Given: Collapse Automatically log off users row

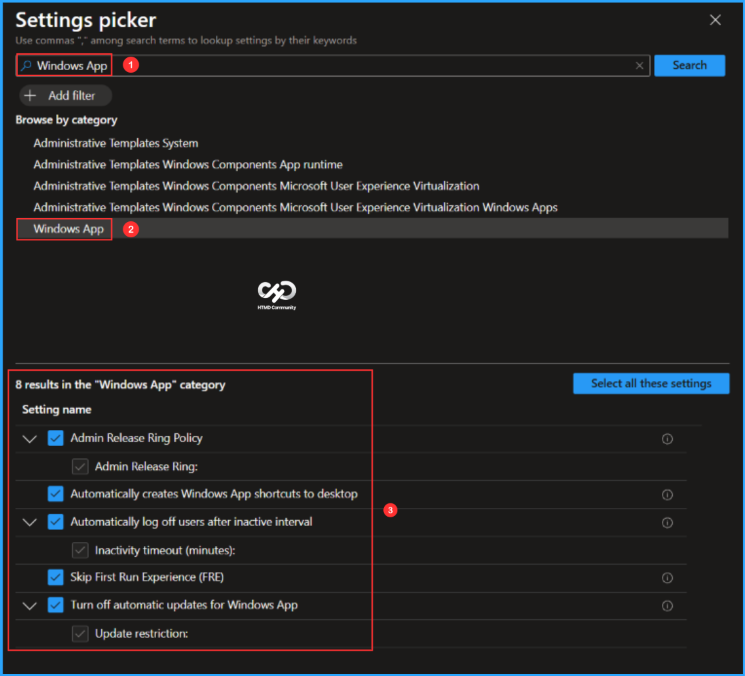Looking at the screenshot, I should click(30, 523).
